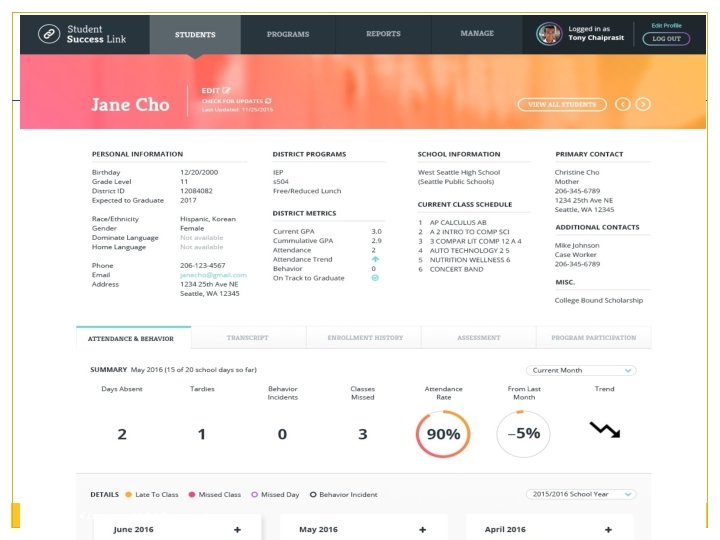720x540 pixels.
Task: Click the A 2 INTRO TO COMP SCI class
Action: [x=469, y=232]
